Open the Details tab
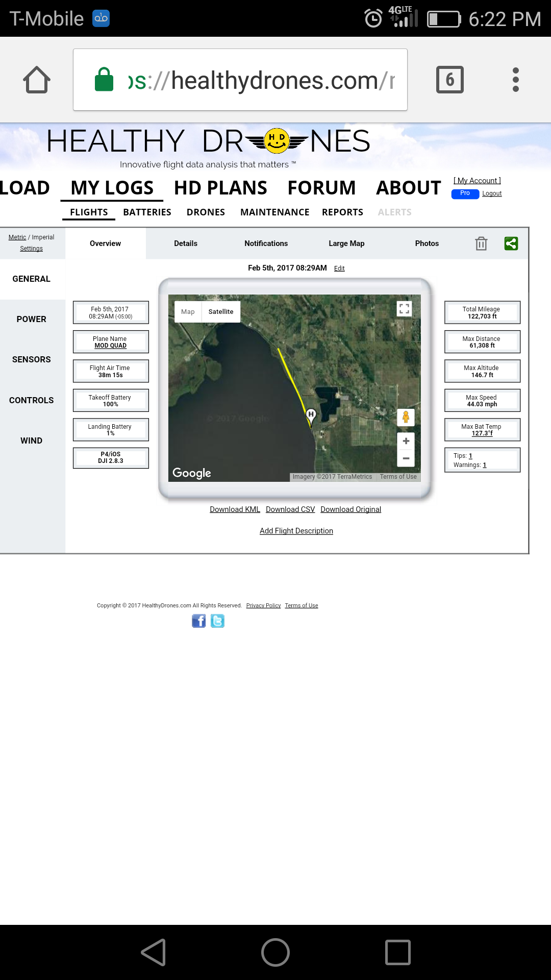 pyautogui.click(x=186, y=243)
